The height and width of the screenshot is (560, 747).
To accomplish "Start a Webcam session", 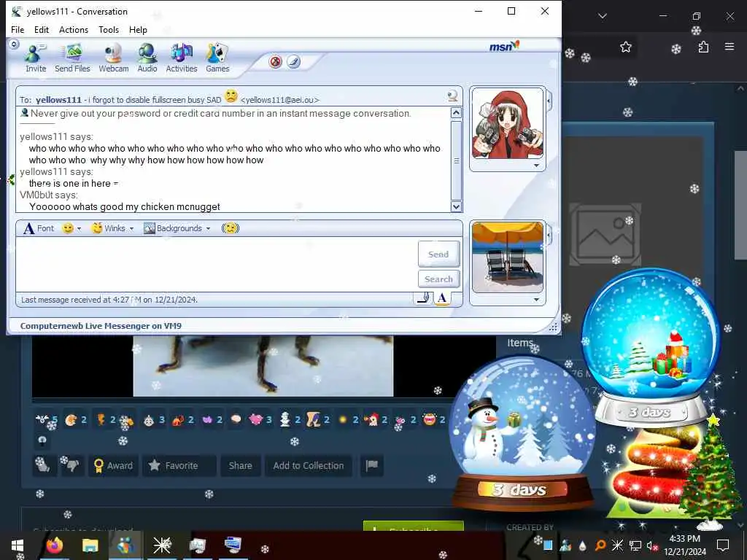I will (x=113, y=58).
